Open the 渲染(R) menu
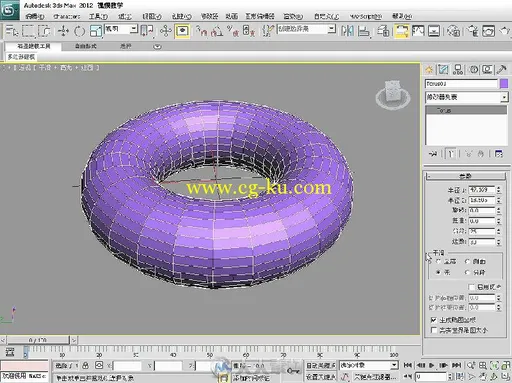Viewport: 512px width, 383px height. pos(293,16)
